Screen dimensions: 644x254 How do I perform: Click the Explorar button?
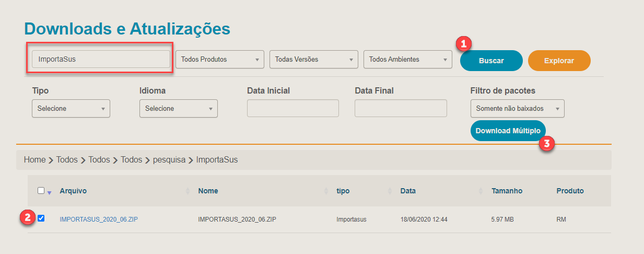click(x=559, y=61)
